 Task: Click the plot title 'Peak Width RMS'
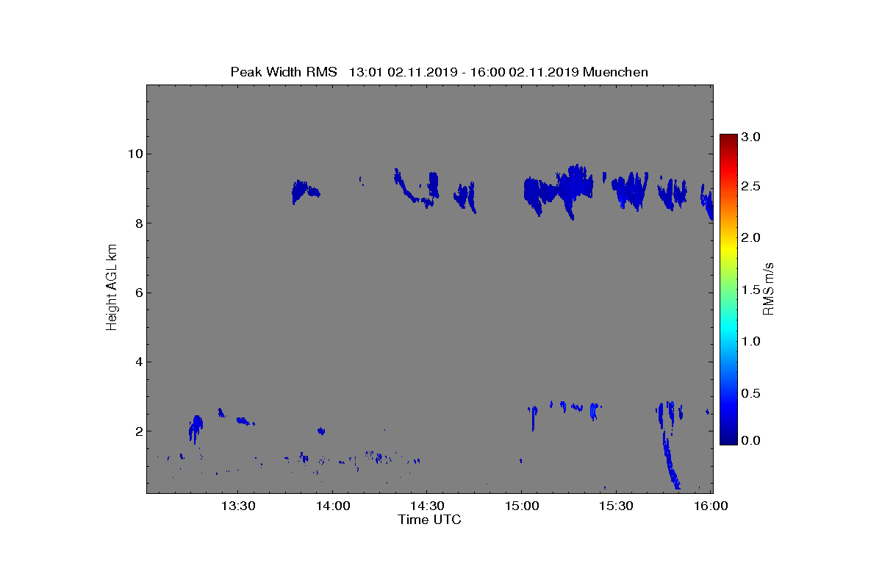click(284, 71)
